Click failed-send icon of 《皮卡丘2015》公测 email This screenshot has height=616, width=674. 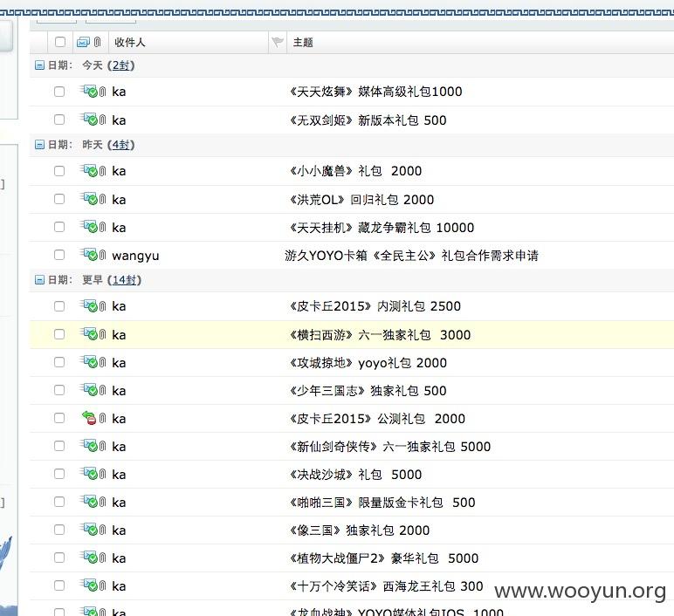tap(89, 418)
